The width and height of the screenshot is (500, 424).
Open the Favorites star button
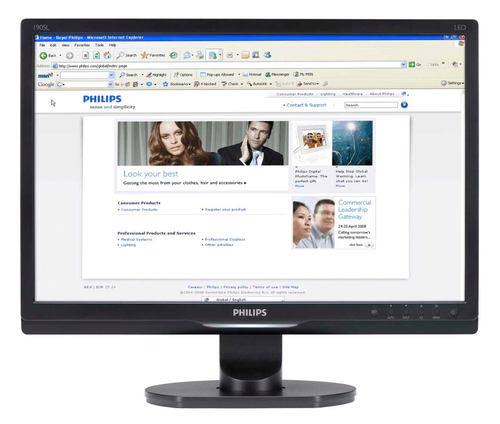(153, 55)
